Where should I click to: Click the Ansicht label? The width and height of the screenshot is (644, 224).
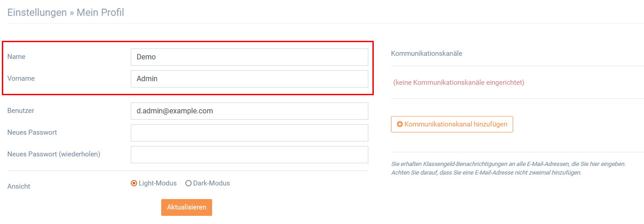19,186
